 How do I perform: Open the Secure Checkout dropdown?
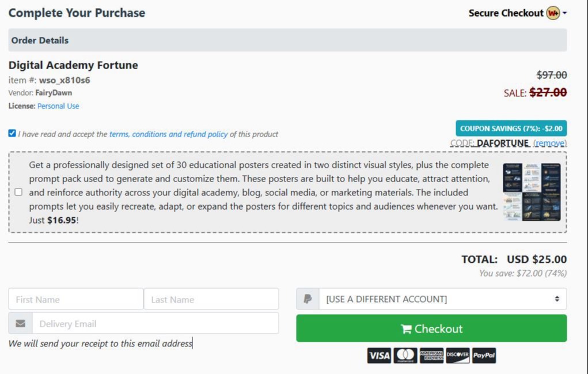[563, 12]
